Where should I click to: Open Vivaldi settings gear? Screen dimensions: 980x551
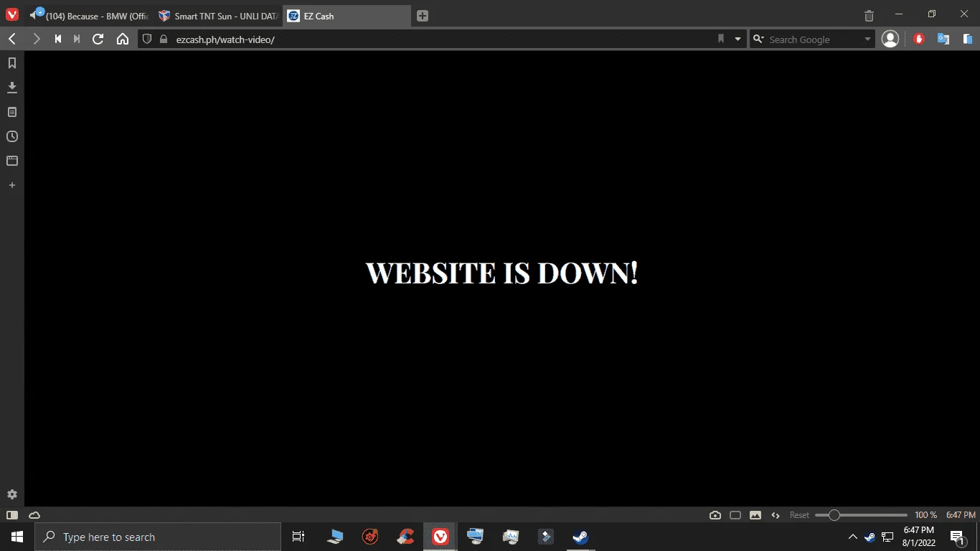[12, 494]
